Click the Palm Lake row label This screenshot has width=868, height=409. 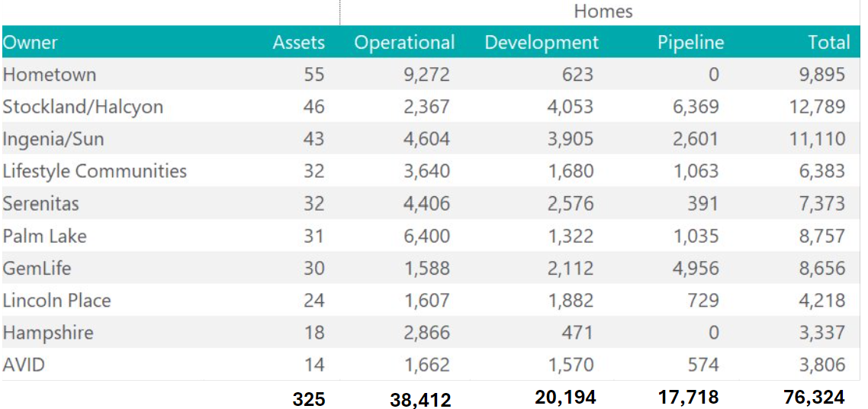[45, 236]
